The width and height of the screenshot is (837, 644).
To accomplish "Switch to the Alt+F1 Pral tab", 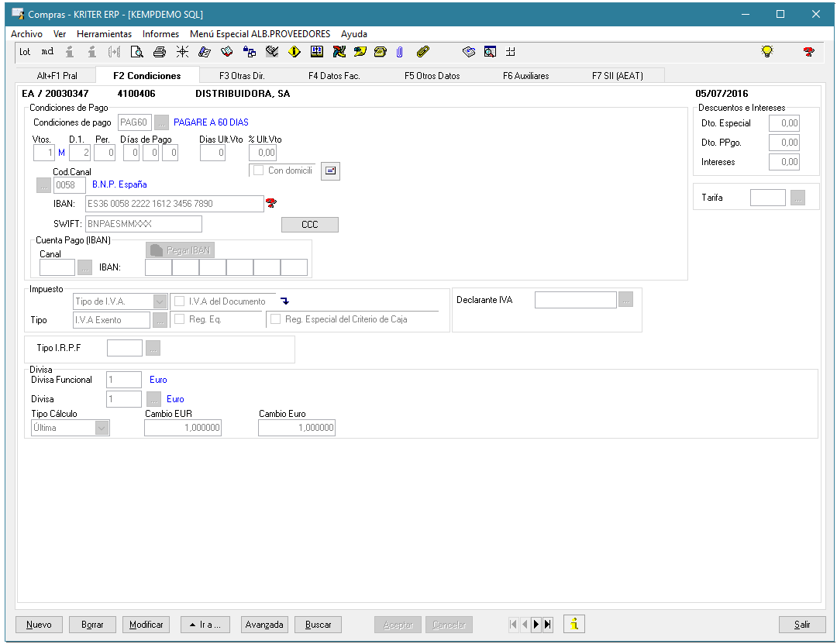I will click(x=57, y=75).
